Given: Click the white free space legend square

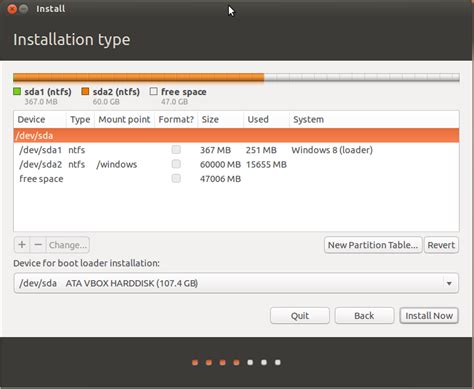Looking at the screenshot, I should coord(153,91).
